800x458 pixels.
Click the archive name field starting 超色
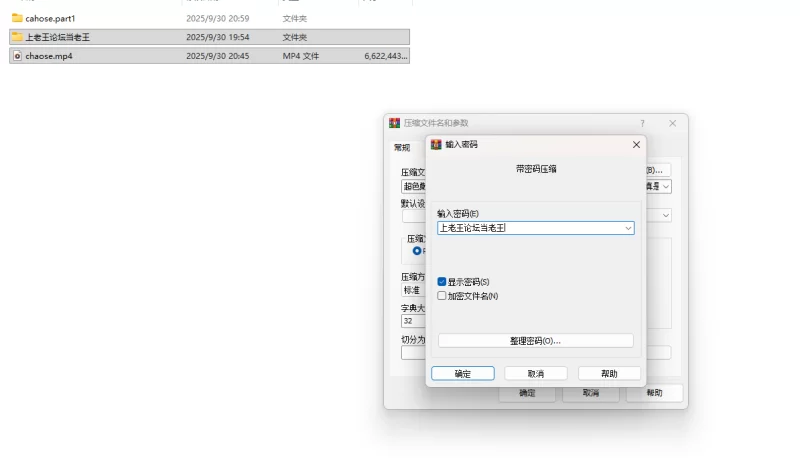414,187
